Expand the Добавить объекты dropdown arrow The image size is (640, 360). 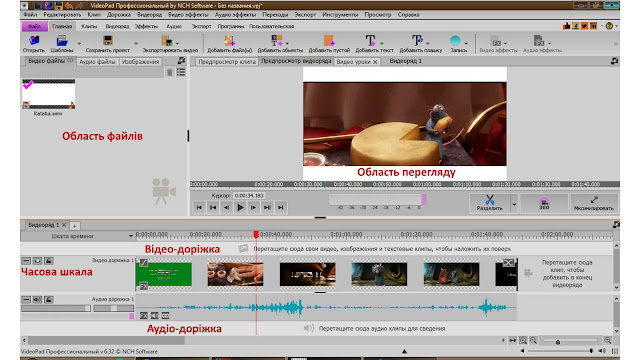pos(287,43)
